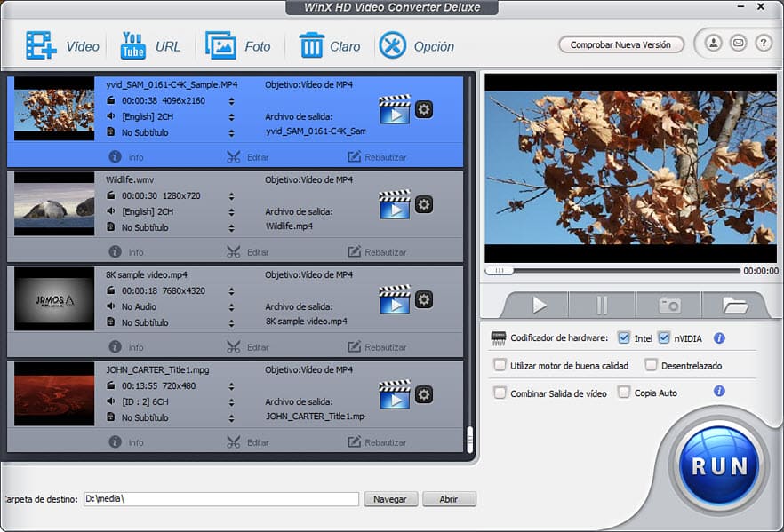The width and height of the screenshot is (784, 532).
Task: Enable the Copia Auto checkbox
Action: click(623, 393)
